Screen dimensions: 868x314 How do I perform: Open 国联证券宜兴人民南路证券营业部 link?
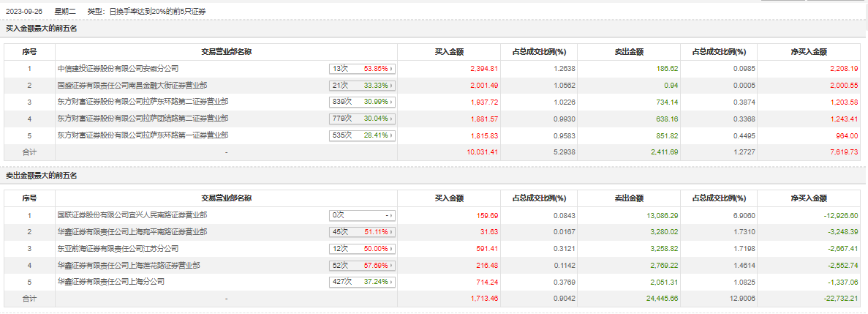132,215
